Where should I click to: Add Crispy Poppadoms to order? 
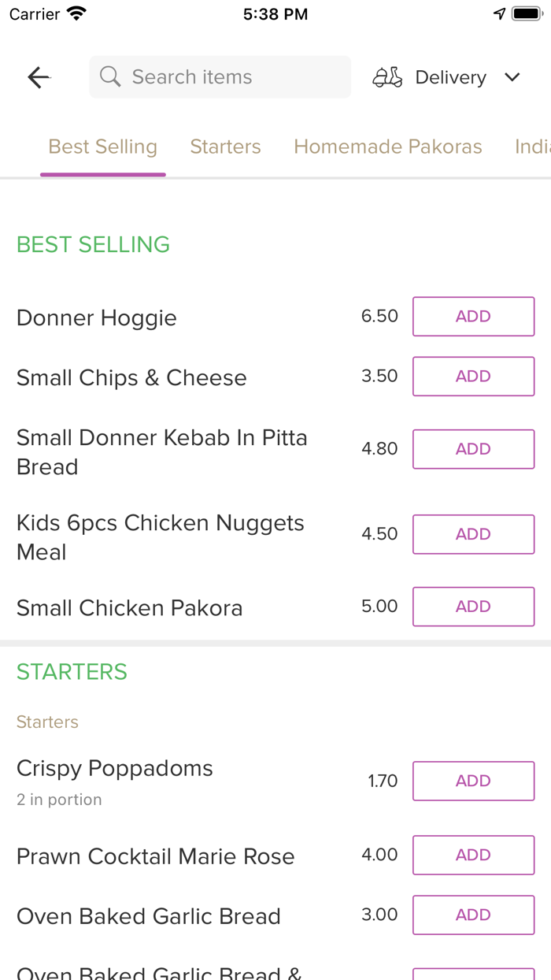[473, 781]
